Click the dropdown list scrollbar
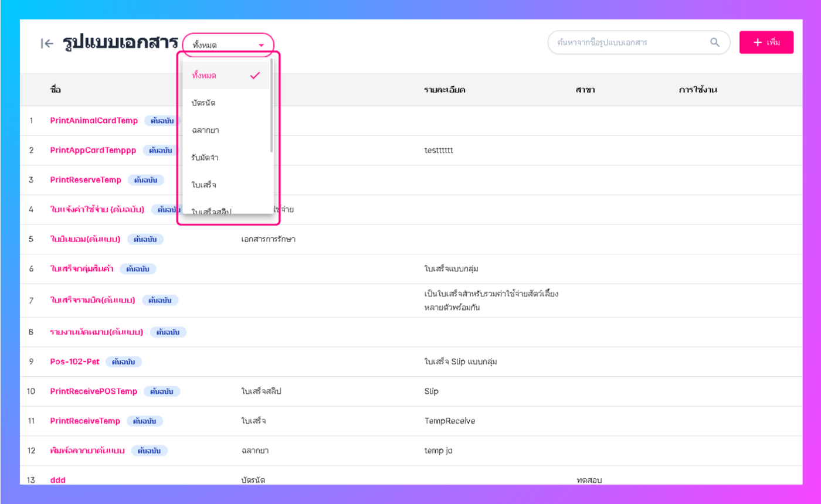The height and width of the screenshot is (504, 821). 272,105
